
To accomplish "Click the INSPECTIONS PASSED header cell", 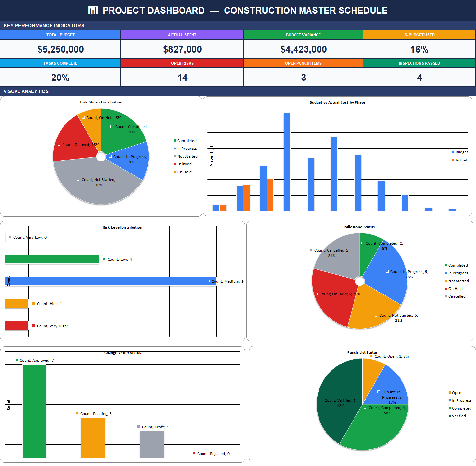I will [x=419, y=63].
